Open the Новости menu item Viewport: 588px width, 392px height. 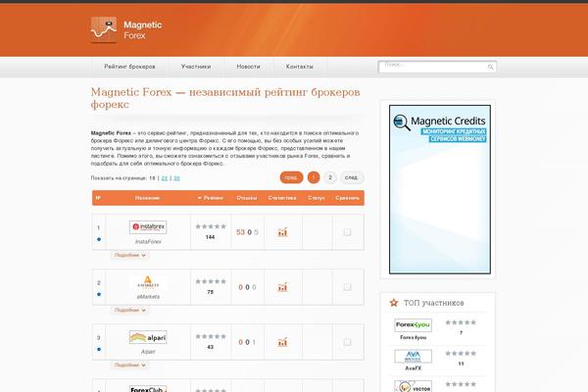[x=248, y=67]
